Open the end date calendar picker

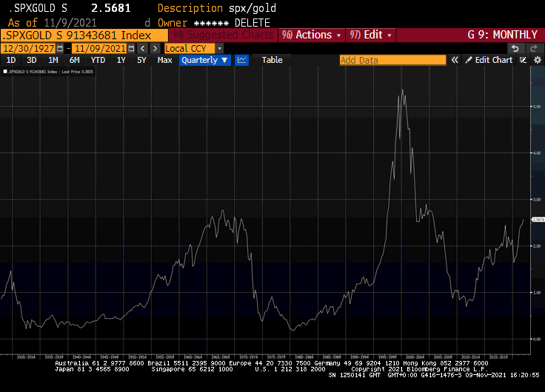[131, 48]
